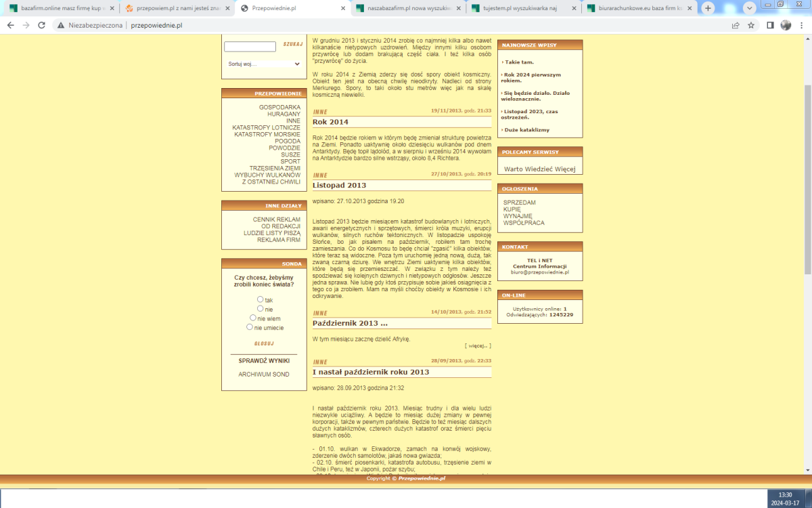Expand the '[ więcej.. ]' link for Październik 2013
Image resolution: width=812 pixels, height=508 pixels.
click(x=478, y=345)
